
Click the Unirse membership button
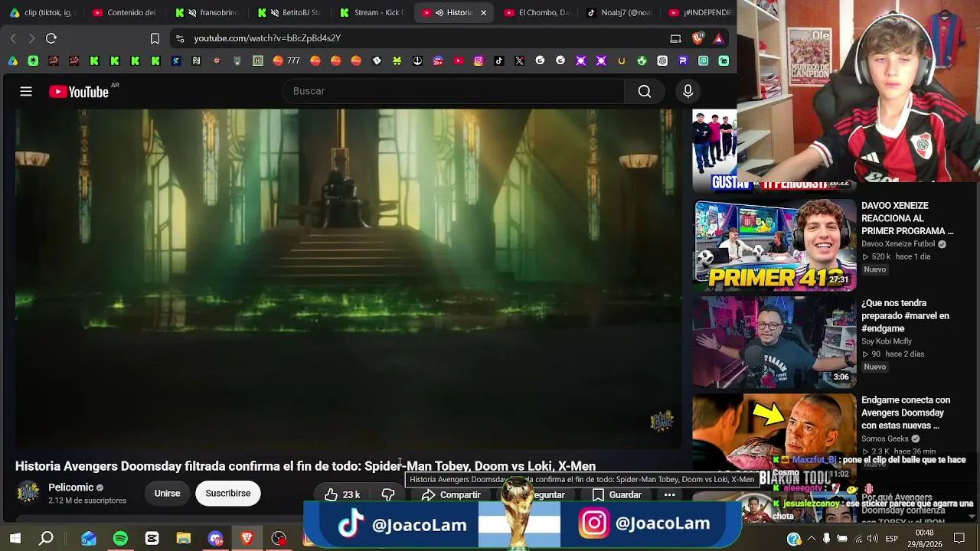[x=167, y=494]
